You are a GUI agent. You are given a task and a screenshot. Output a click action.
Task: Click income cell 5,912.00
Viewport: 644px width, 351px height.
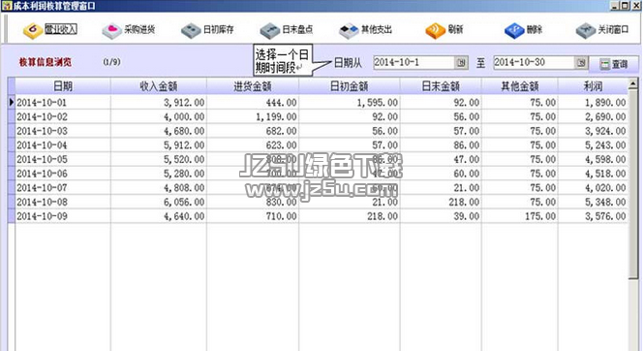pyautogui.click(x=159, y=145)
